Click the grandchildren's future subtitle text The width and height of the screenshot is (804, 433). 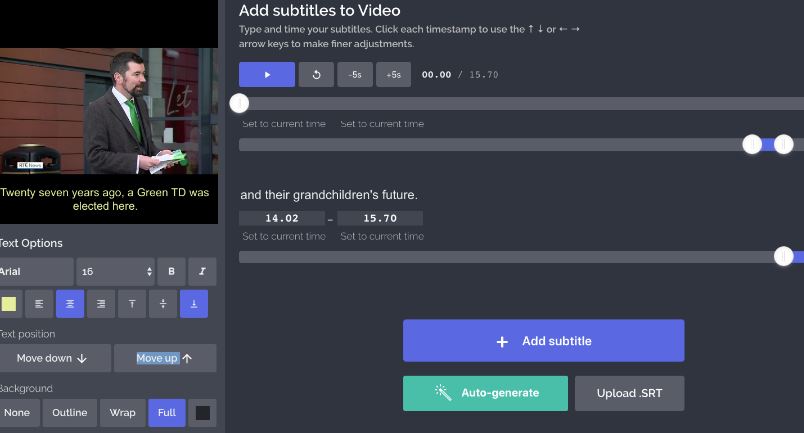[329, 195]
